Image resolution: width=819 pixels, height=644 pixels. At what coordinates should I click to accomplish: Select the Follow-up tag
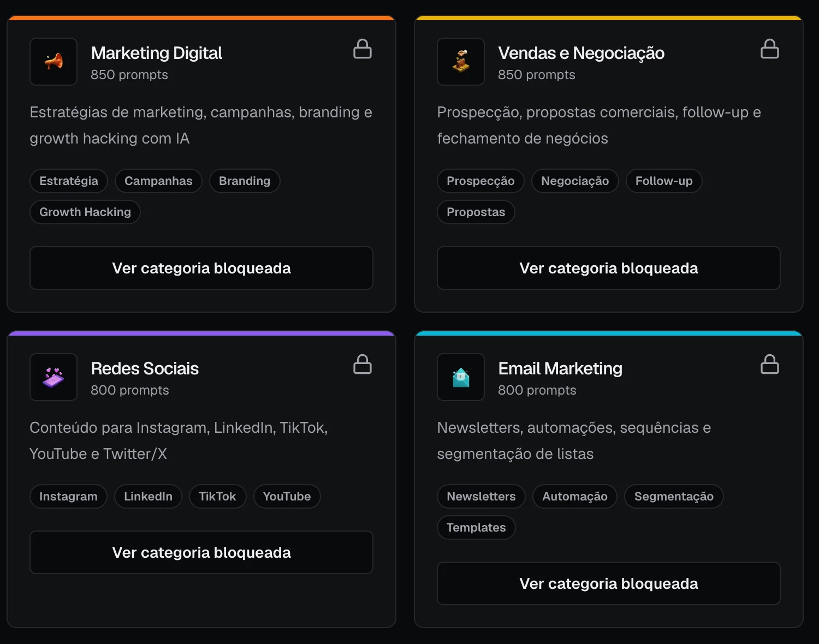(x=664, y=181)
